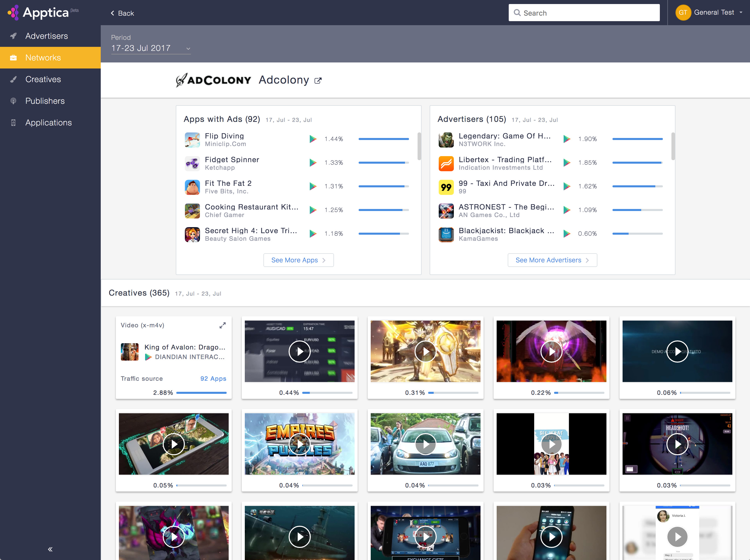Go to Creatives in the sidebar
Screen dimensions: 750x560
50,79
